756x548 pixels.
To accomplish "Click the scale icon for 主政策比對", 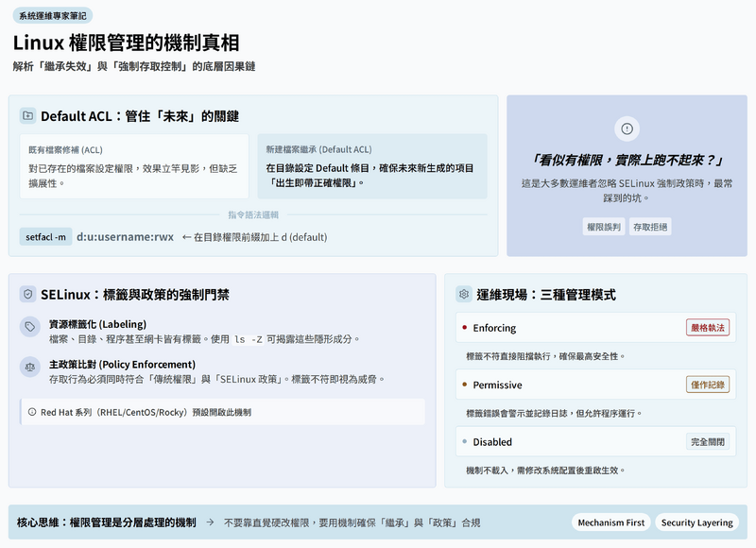I will (31, 365).
